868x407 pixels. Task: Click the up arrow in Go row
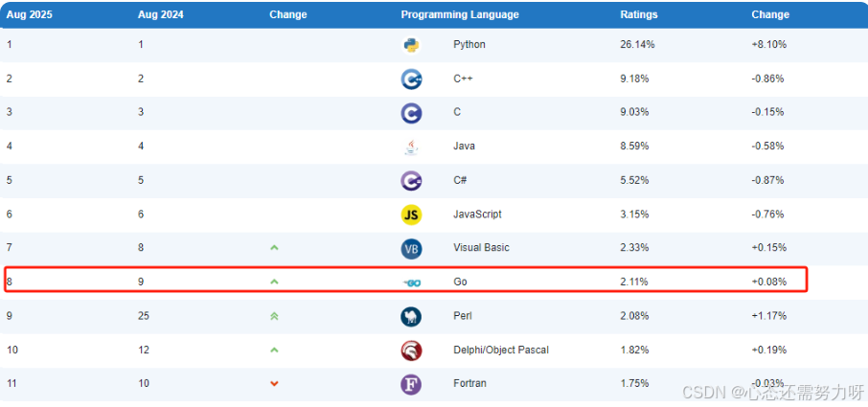pyautogui.click(x=274, y=282)
